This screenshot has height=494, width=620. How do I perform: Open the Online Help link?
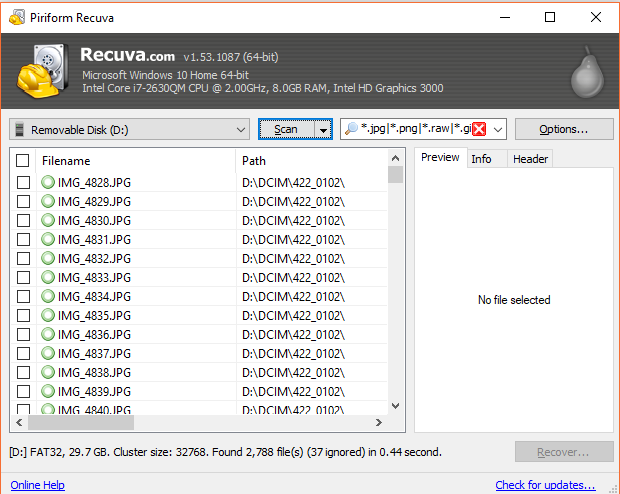pos(38,485)
